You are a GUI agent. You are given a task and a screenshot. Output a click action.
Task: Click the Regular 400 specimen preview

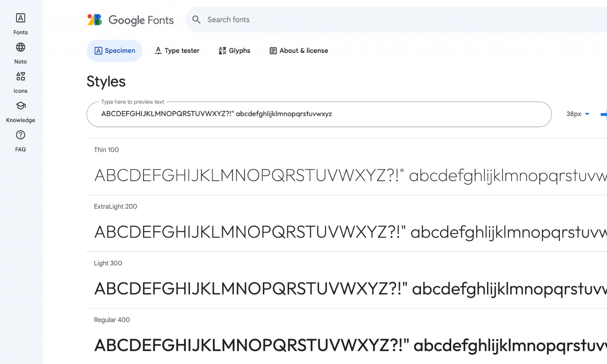click(283, 345)
